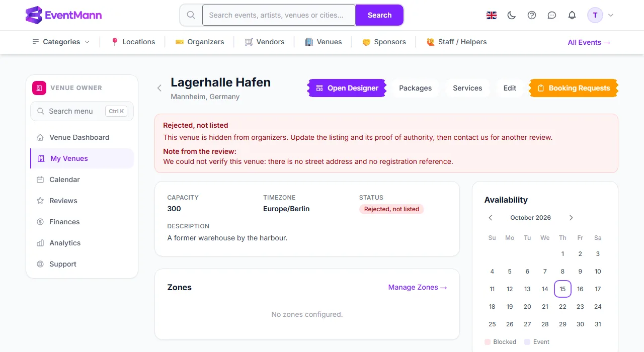Click the EventMann logo
This screenshot has height=352, width=644.
pos(63,15)
